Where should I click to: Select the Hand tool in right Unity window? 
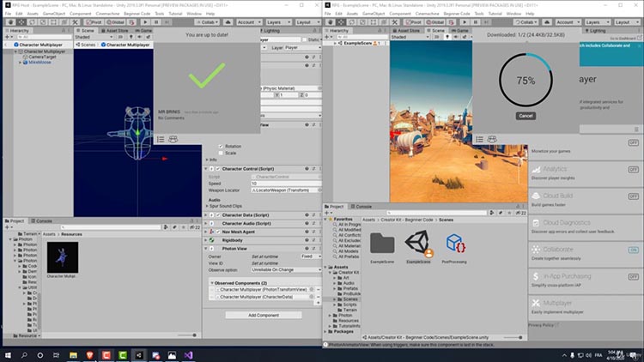330,22
